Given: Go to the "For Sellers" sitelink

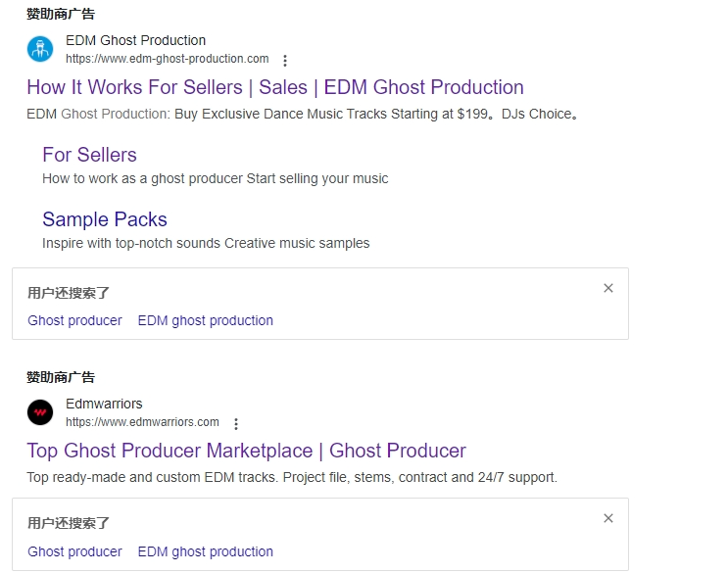Looking at the screenshot, I should (x=89, y=155).
